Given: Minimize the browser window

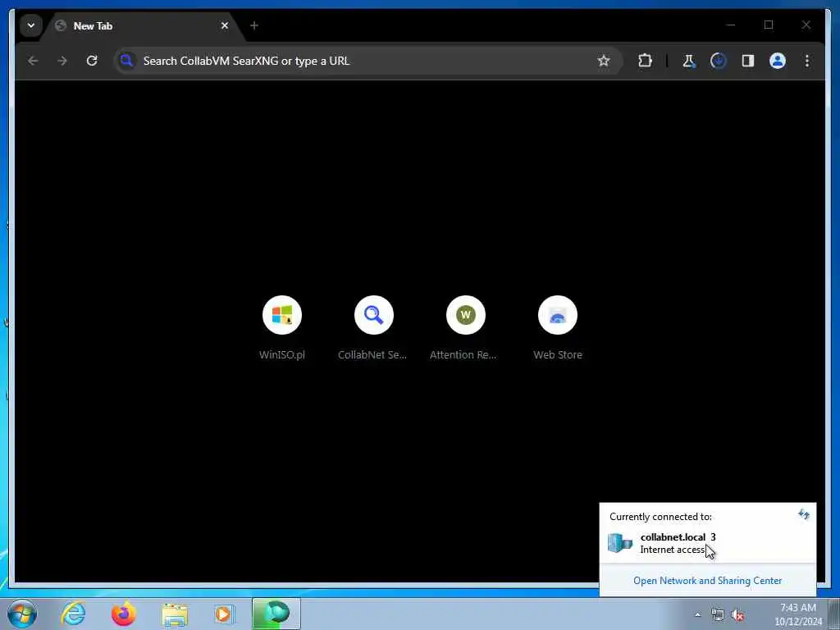Looking at the screenshot, I should click(x=731, y=25).
